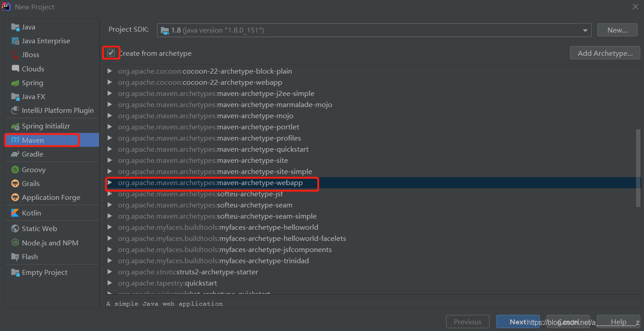
Task: Click the Static Web globe icon
Action: click(x=15, y=228)
